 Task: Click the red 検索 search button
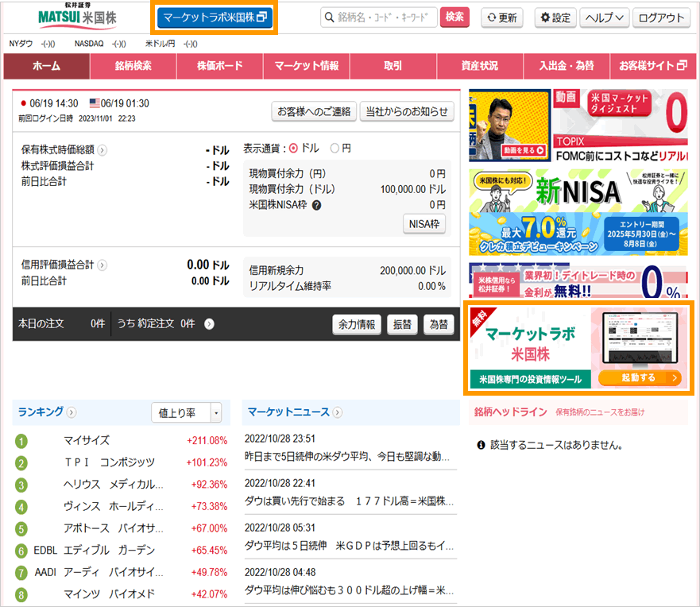[454, 17]
